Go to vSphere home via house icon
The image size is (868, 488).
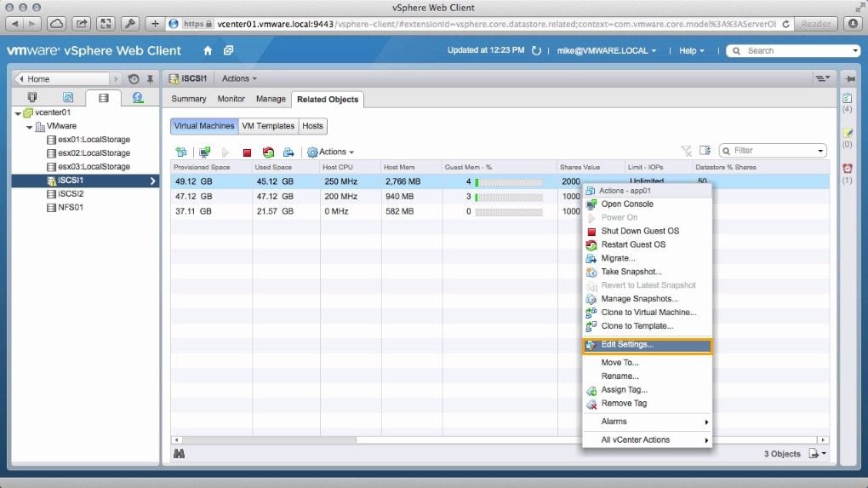[208, 50]
